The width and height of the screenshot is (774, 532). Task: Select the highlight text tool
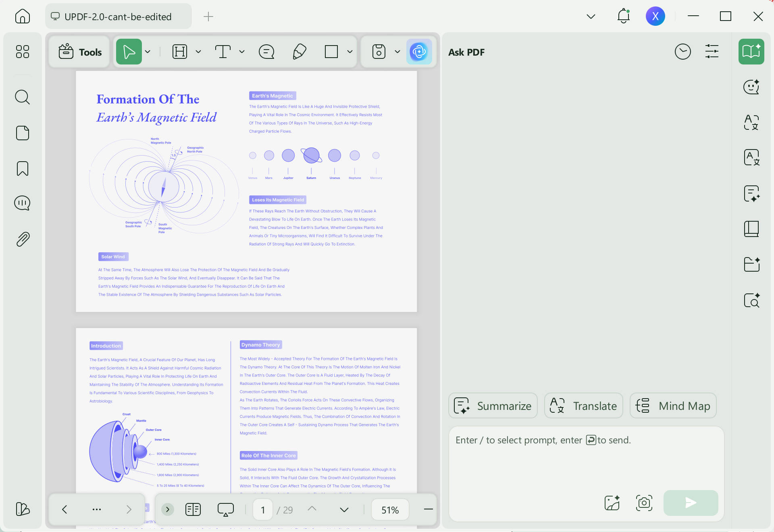tap(180, 52)
